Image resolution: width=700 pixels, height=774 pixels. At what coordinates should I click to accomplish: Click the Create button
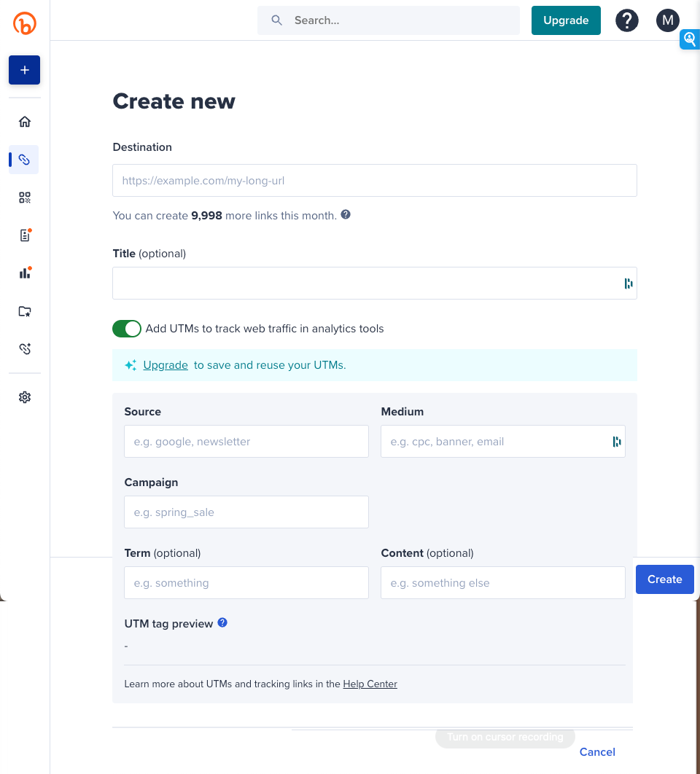664,579
